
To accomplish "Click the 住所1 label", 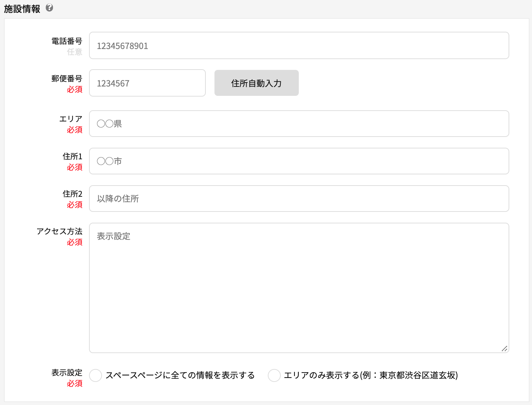I will pyautogui.click(x=72, y=156).
